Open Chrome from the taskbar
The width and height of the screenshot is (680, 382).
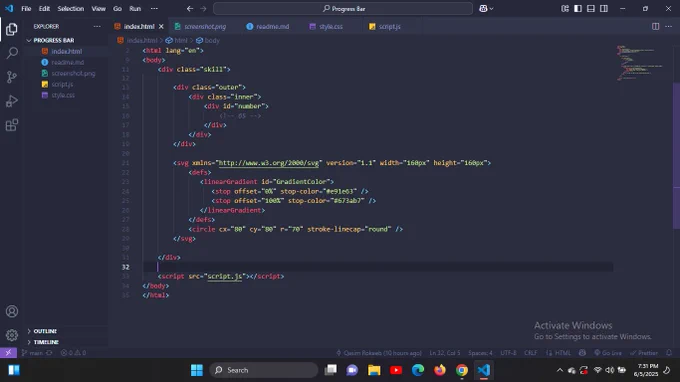(461, 370)
